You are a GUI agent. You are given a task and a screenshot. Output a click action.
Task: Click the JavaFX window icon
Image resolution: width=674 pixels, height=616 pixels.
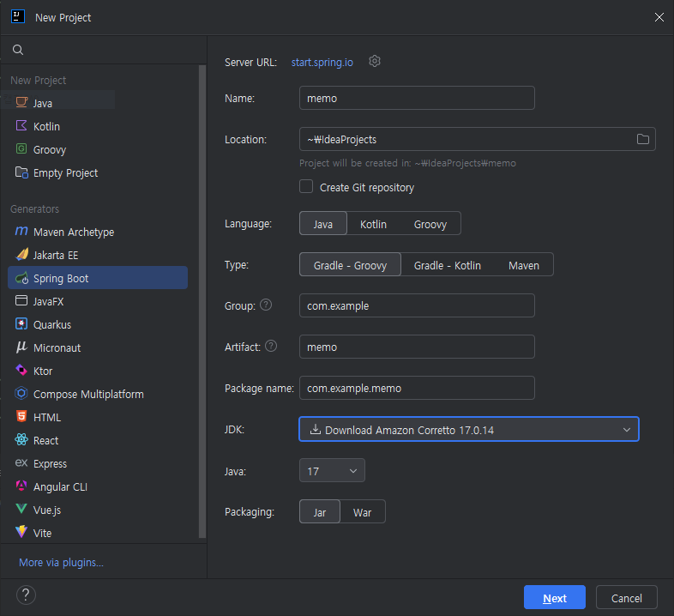point(21,300)
